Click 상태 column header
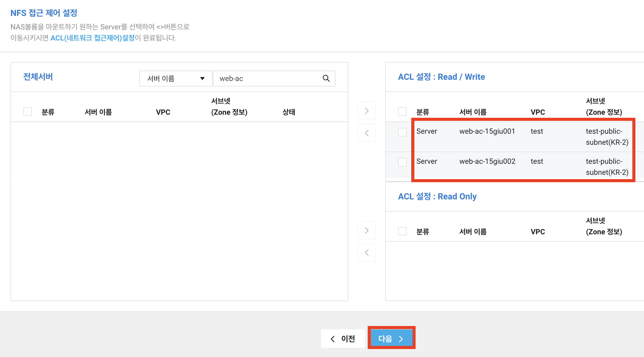Screen dimensions: 644x357 (289, 112)
